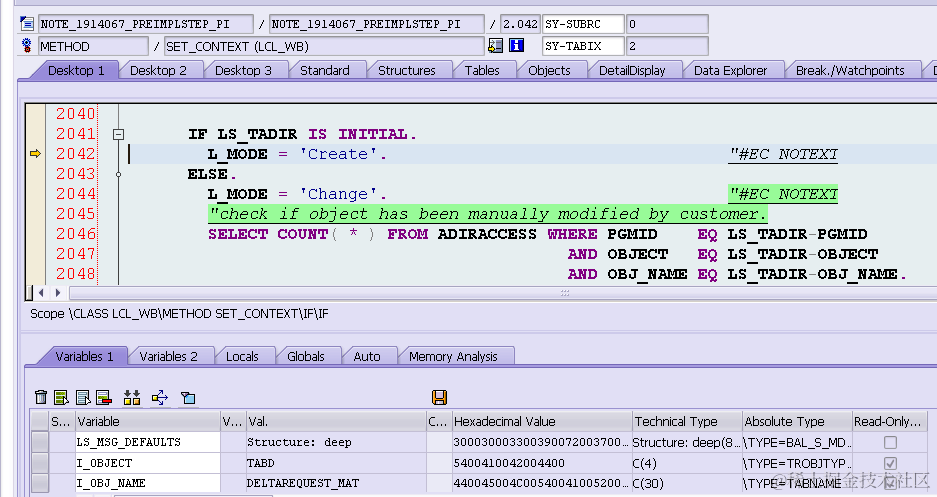
Task: Switch to the Desktop 3 tab
Action: pos(243,70)
